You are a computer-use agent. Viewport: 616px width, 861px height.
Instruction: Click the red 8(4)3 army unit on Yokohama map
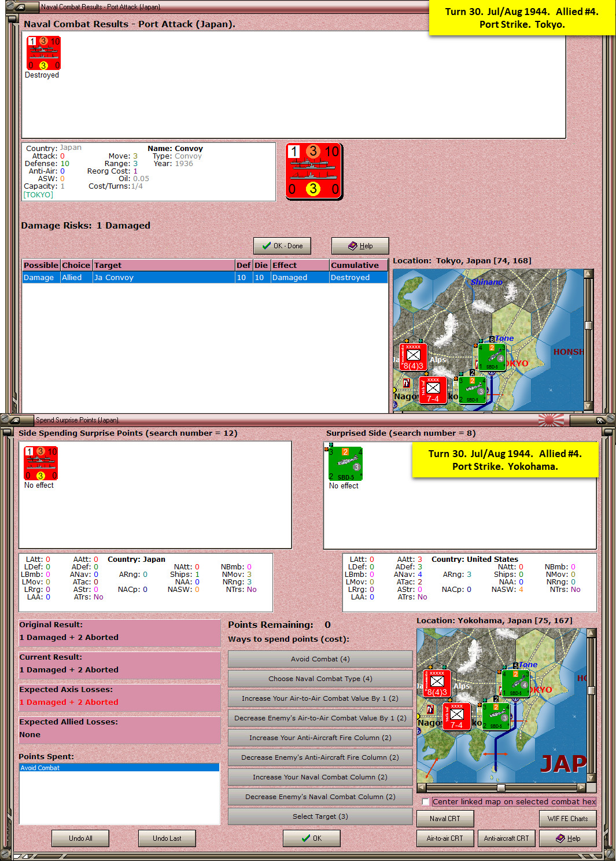[x=437, y=683]
